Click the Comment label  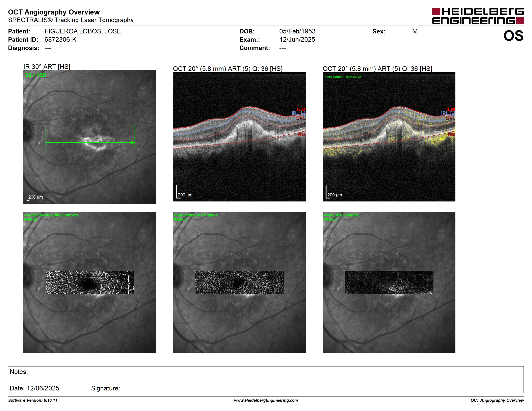point(255,48)
